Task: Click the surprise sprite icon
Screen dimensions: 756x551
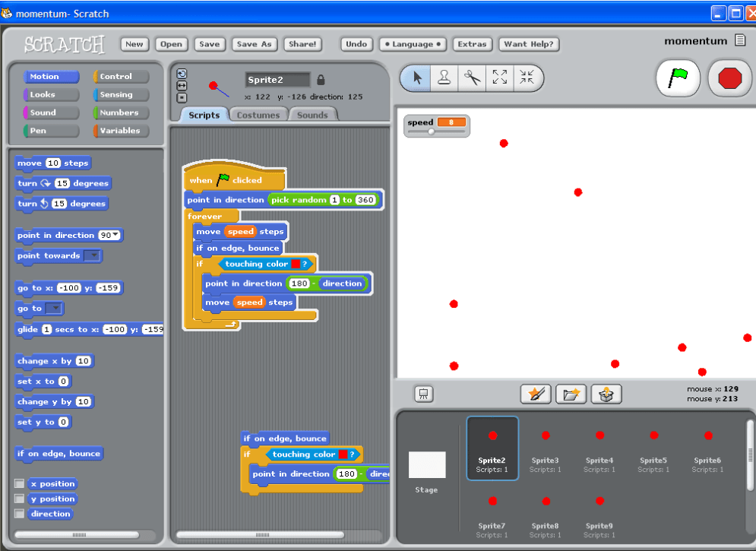Action: point(606,394)
